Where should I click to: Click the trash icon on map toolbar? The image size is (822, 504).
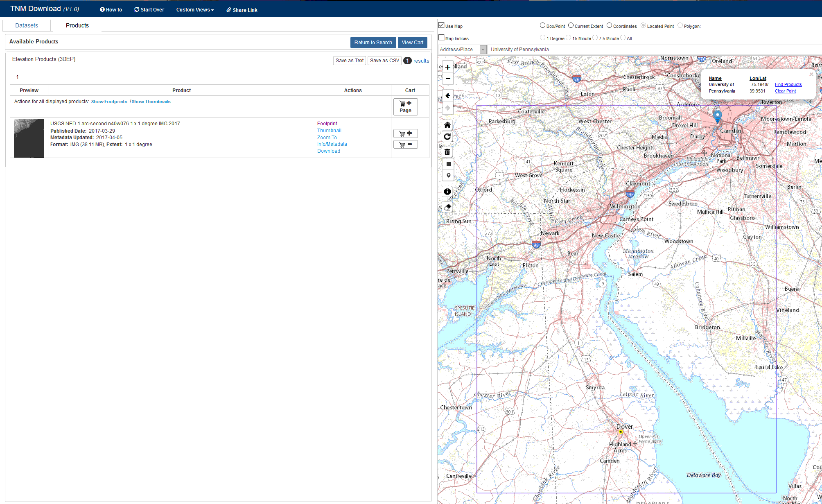(x=447, y=152)
